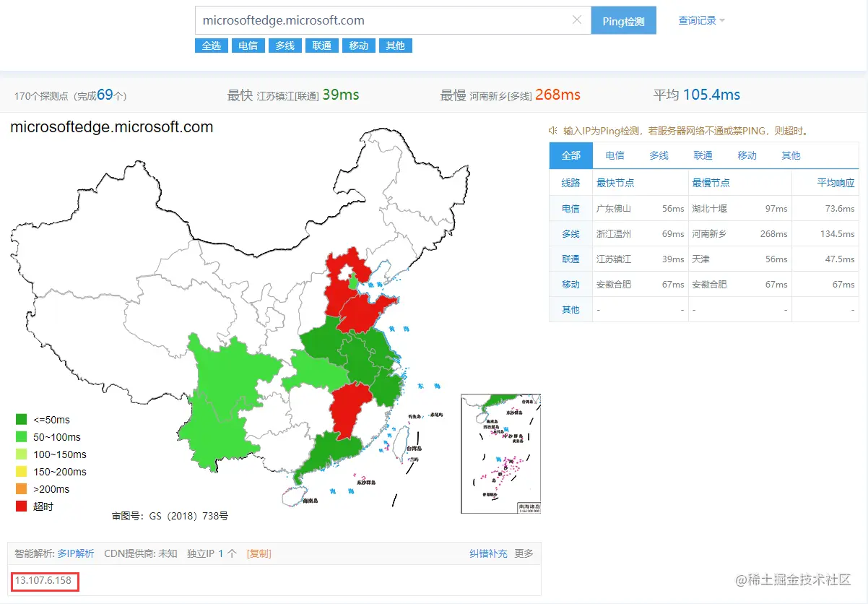Click the speaker notice icon beside the Ping tip
The height and width of the screenshot is (604, 868).
553,131
